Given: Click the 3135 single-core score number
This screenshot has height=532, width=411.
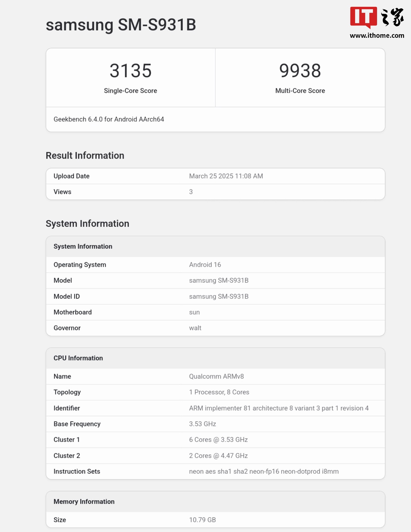Looking at the screenshot, I should tap(130, 70).
